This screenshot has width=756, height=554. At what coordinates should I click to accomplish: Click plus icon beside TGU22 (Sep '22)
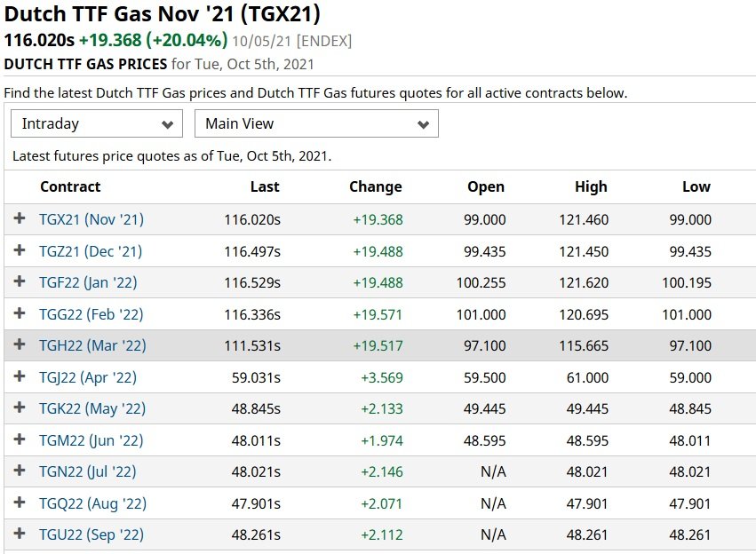tap(20, 534)
